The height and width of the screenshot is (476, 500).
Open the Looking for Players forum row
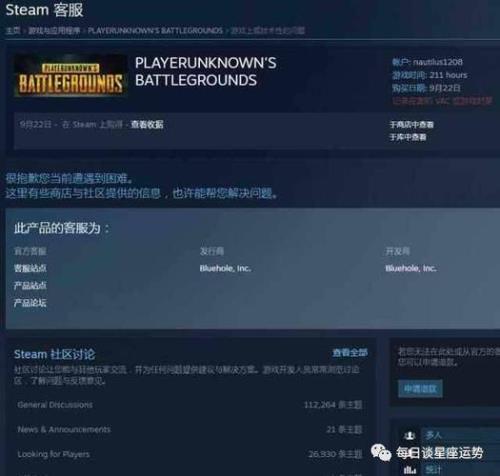(x=190, y=454)
